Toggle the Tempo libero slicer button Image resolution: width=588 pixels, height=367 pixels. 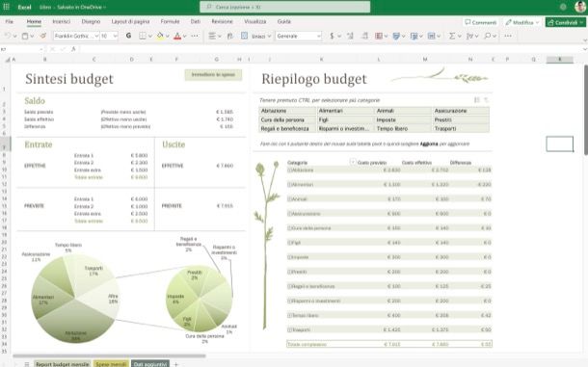pyautogui.click(x=403, y=128)
